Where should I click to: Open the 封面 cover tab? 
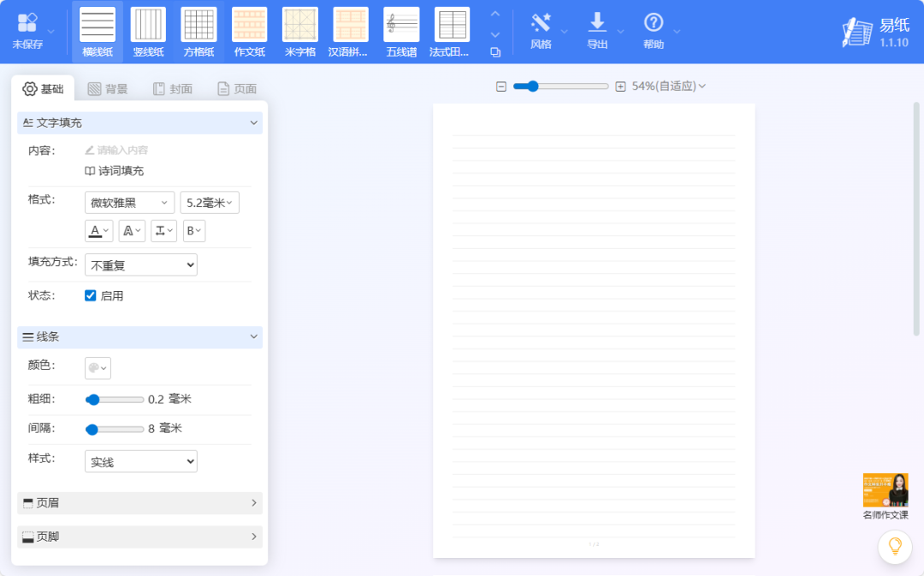tap(173, 87)
